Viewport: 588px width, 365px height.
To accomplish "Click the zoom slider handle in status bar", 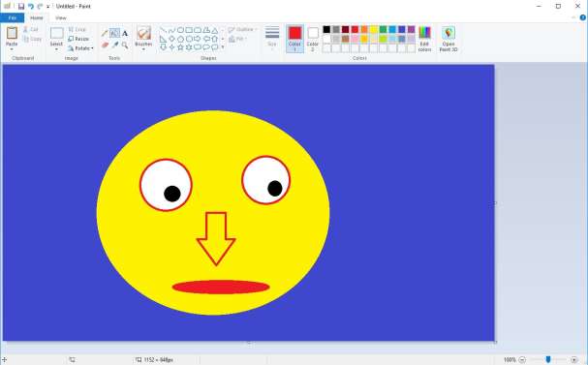I will pyautogui.click(x=548, y=359).
